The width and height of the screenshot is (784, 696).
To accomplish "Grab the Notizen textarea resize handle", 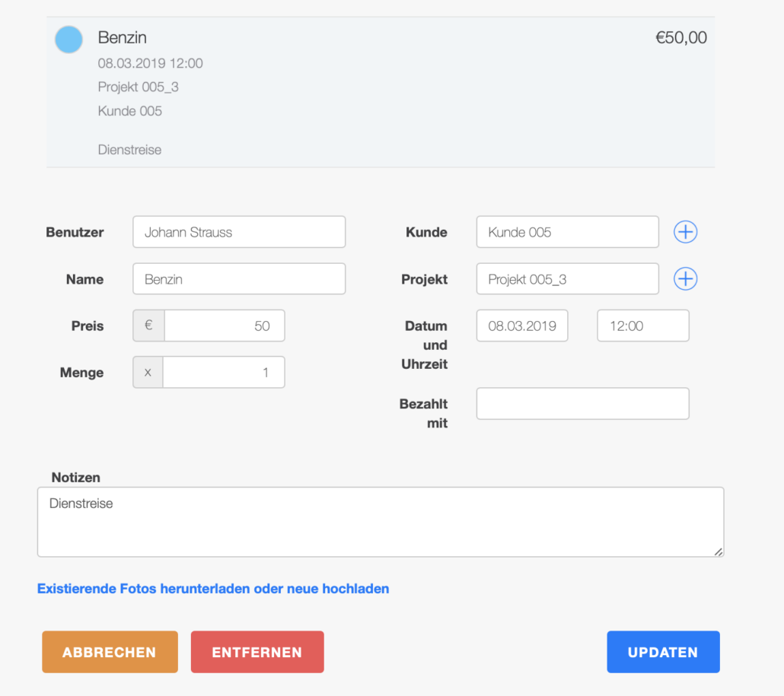I will click(x=718, y=551).
